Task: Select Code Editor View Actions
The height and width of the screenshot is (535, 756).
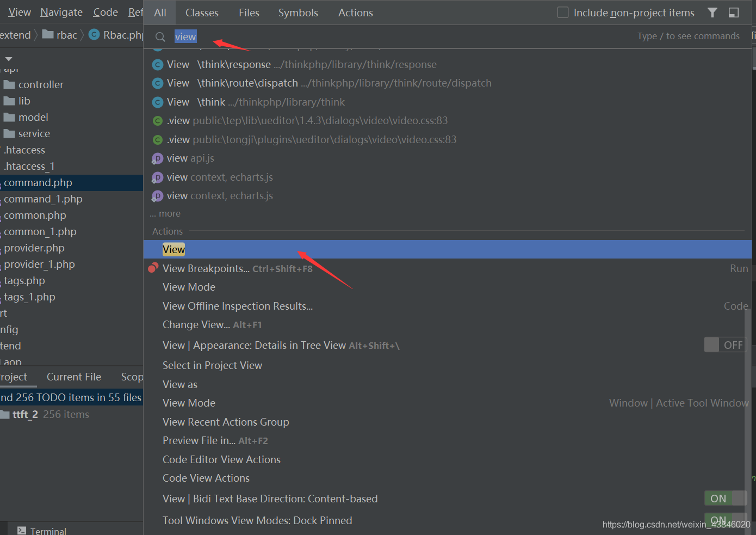Action: coord(447,459)
